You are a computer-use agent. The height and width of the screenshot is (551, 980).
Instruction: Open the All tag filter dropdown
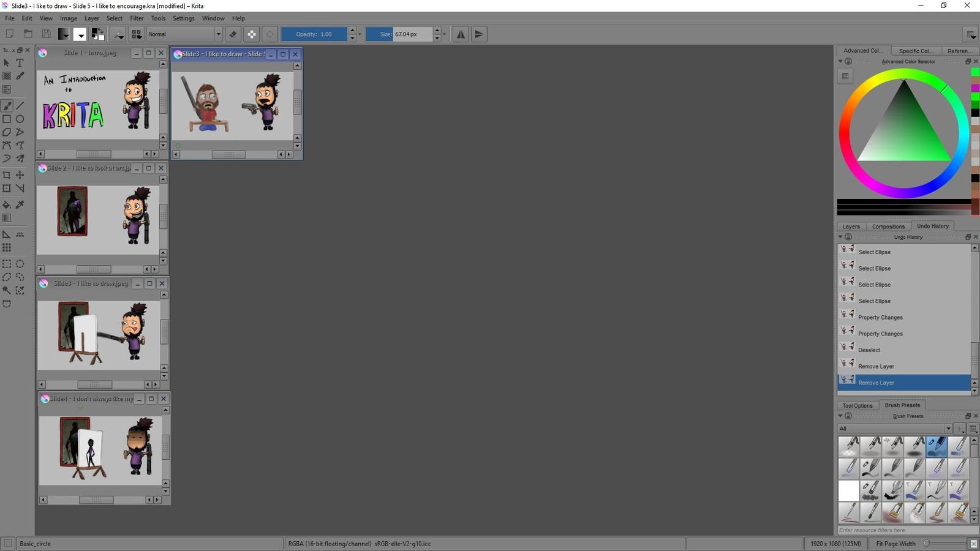[x=895, y=429]
